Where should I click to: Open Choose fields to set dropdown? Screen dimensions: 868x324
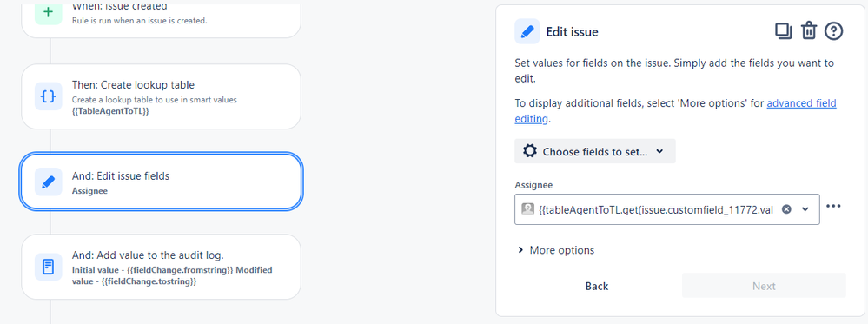[x=595, y=151]
